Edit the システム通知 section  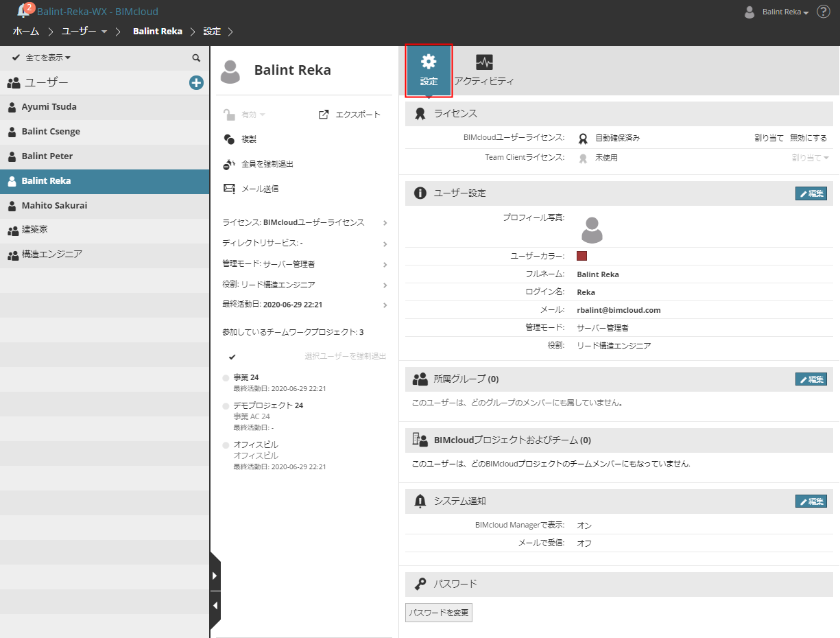point(811,501)
